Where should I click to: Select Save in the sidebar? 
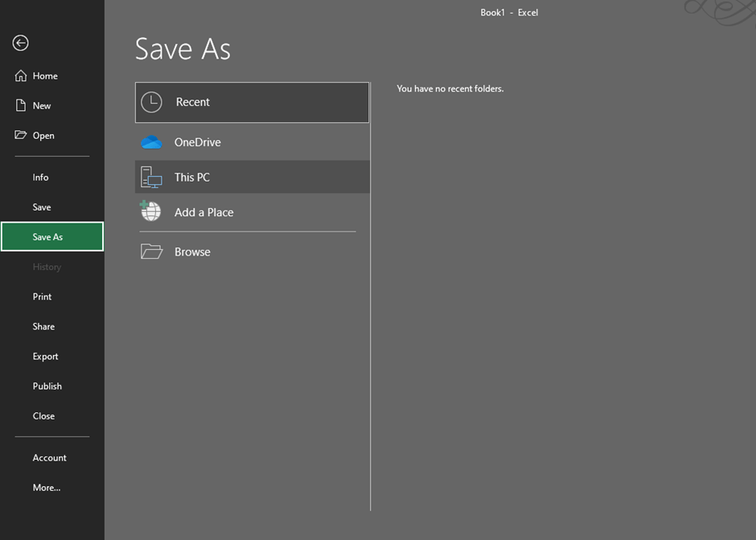pos(42,207)
